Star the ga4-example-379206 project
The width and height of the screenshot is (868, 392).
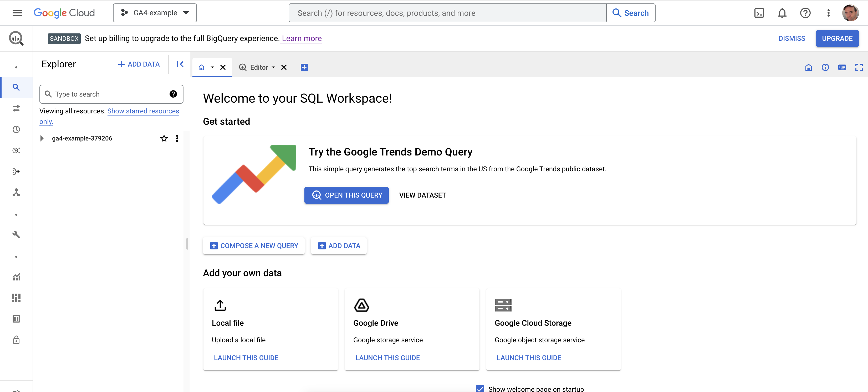[164, 138]
